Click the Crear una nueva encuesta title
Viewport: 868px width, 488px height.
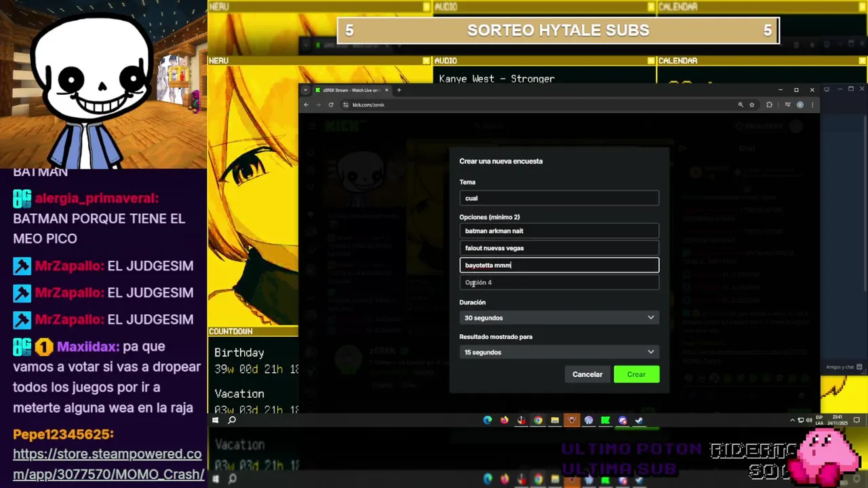(x=501, y=161)
